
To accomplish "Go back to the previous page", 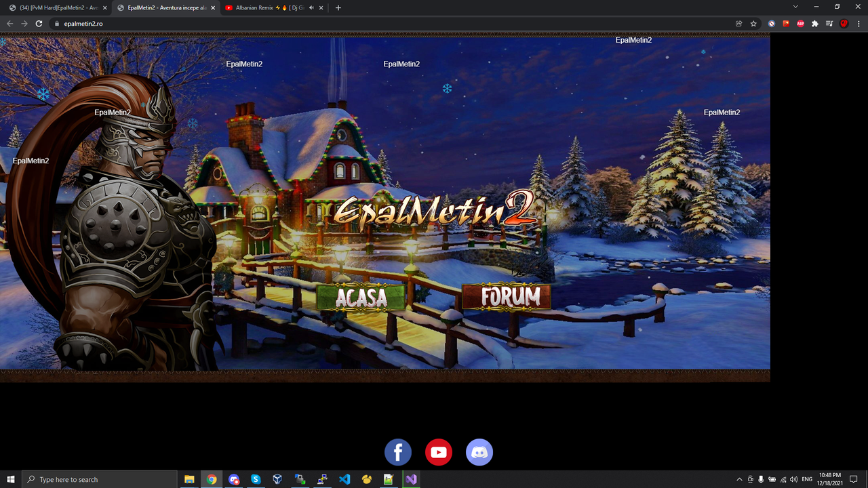I will coord(9,23).
